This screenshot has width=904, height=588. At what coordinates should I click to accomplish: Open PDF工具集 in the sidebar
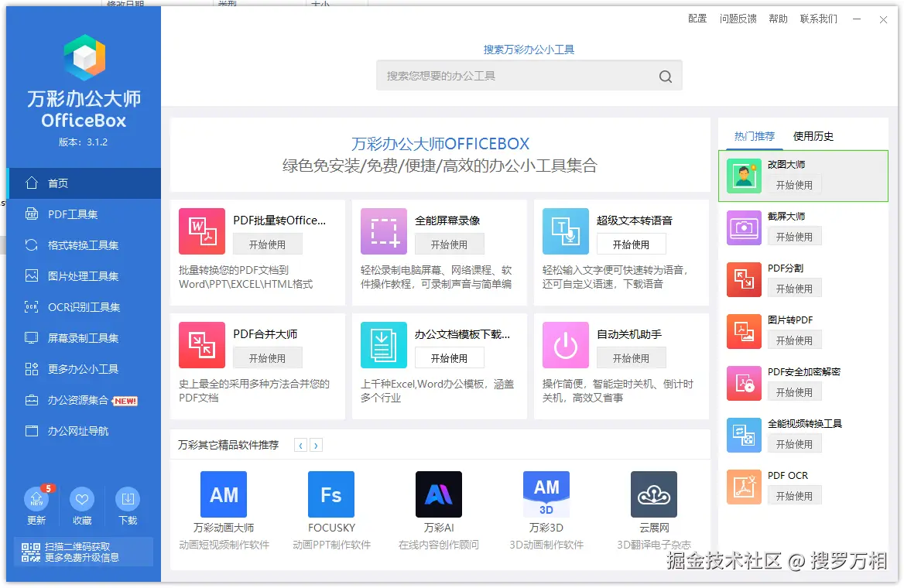pyautogui.click(x=84, y=214)
